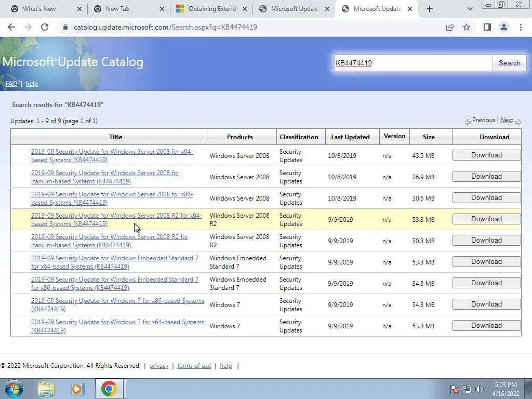The width and height of the screenshot is (532, 399).
Task: Select the active Microsoft Update tab
Action: point(377,9)
